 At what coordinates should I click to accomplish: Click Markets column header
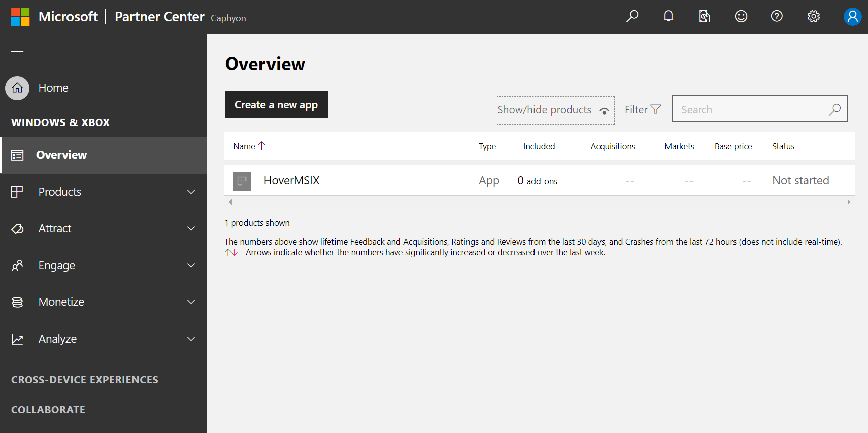click(679, 146)
